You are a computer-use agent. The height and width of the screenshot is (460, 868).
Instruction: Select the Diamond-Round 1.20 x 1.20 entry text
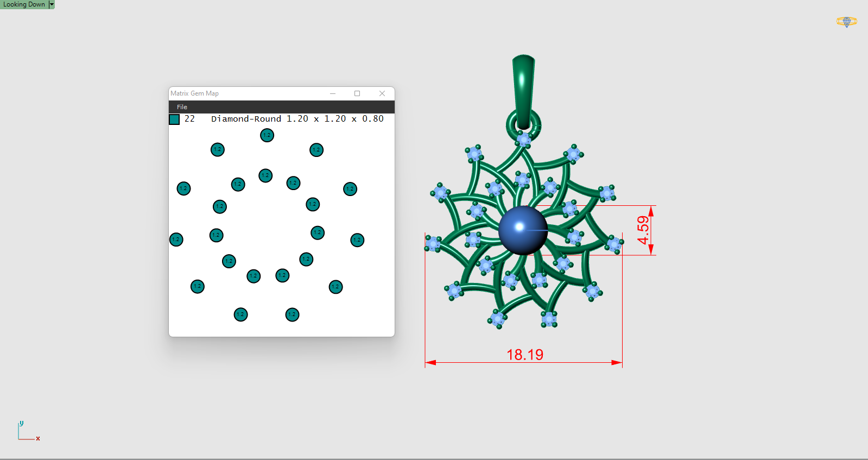[x=297, y=119]
